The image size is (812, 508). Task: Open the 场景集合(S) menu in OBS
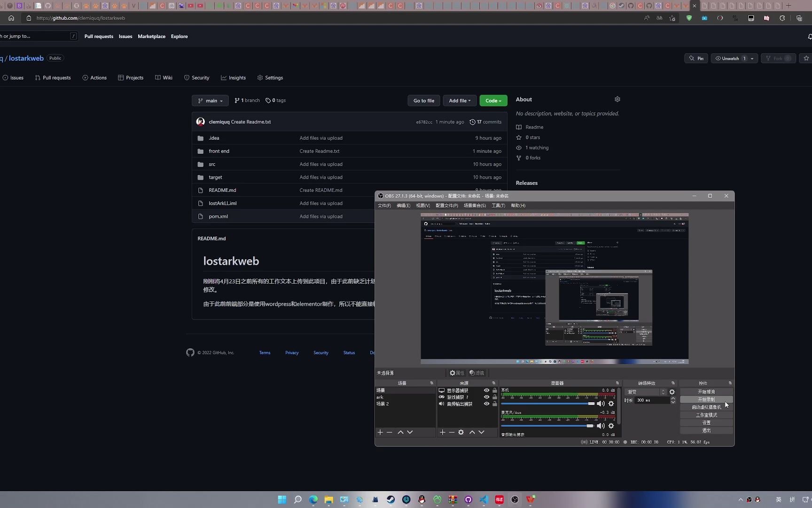click(x=475, y=206)
